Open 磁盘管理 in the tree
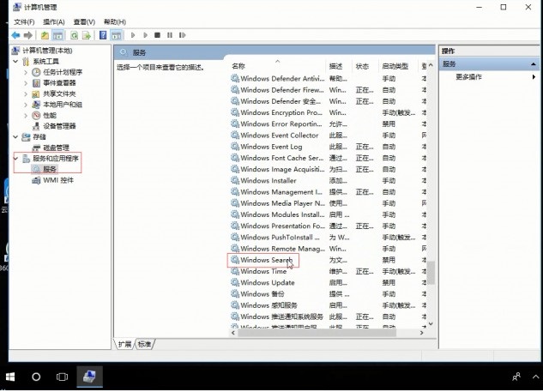The height and width of the screenshot is (392, 543). (56, 148)
